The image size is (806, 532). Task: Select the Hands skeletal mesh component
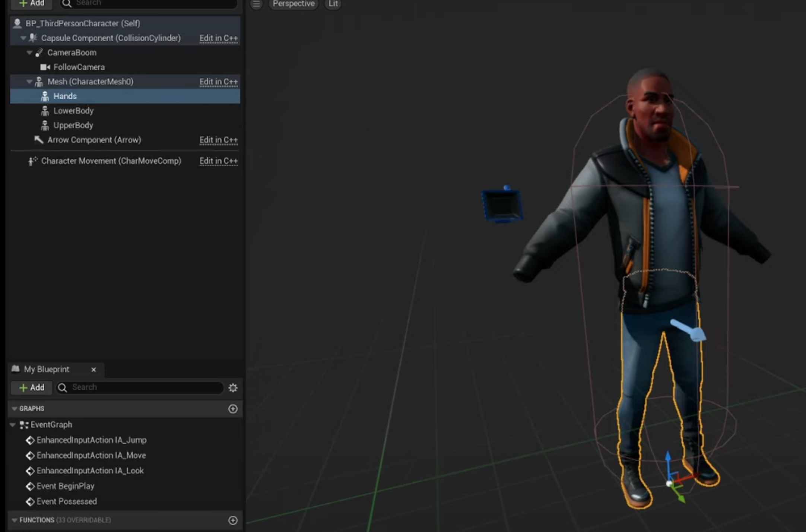65,96
